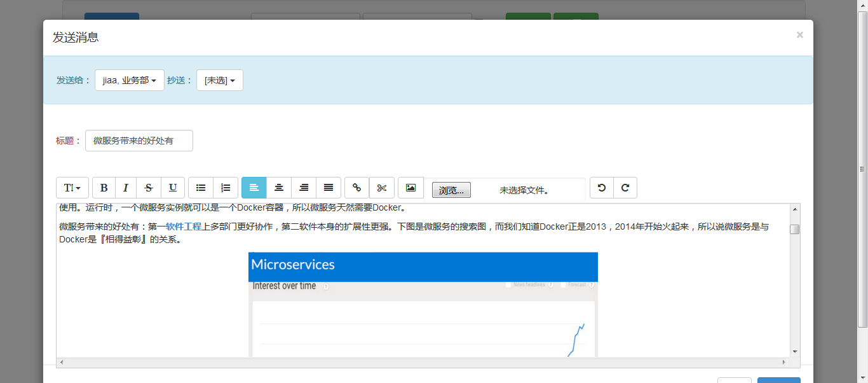Expand the 抄送 [未选] dropdown
Screen dimensions: 868x383
tap(220, 80)
